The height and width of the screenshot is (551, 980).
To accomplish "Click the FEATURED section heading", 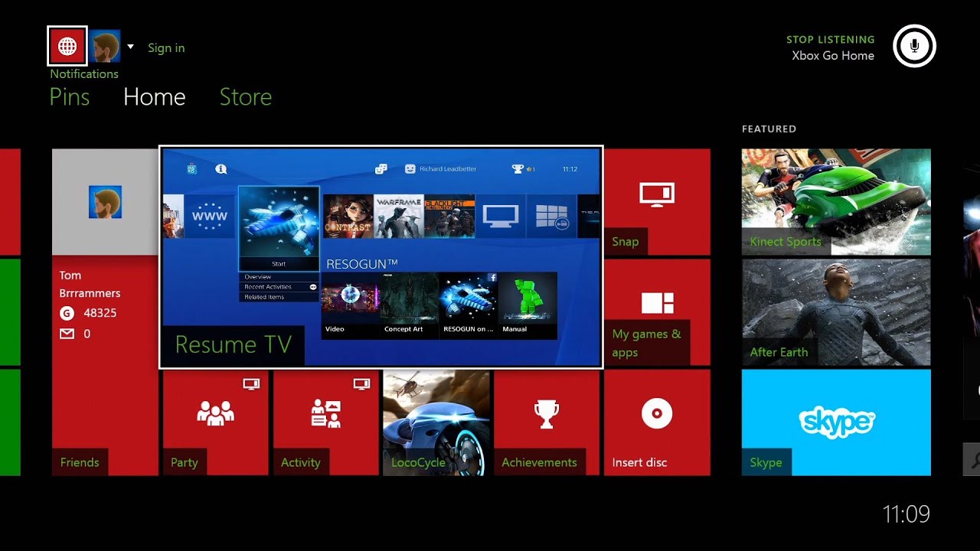I will (769, 129).
